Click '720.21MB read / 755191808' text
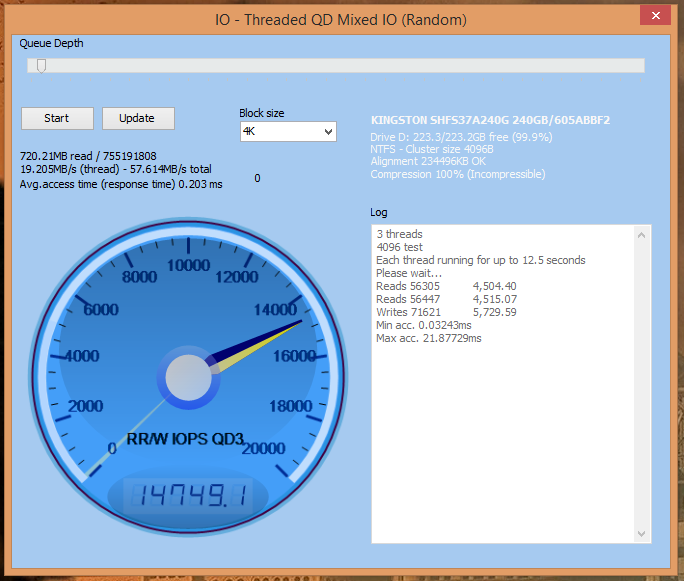The height and width of the screenshot is (581, 684). click(x=88, y=156)
